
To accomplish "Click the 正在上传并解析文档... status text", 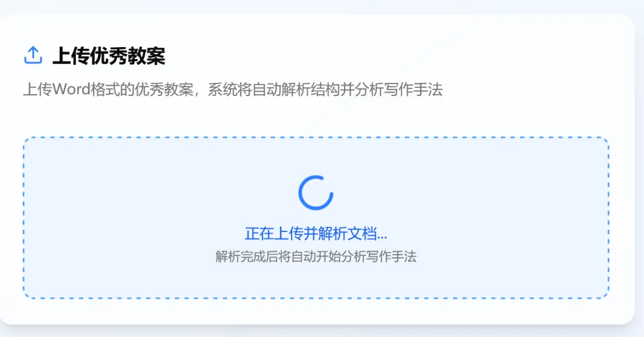I will pyautogui.click(x=315, y=233).
